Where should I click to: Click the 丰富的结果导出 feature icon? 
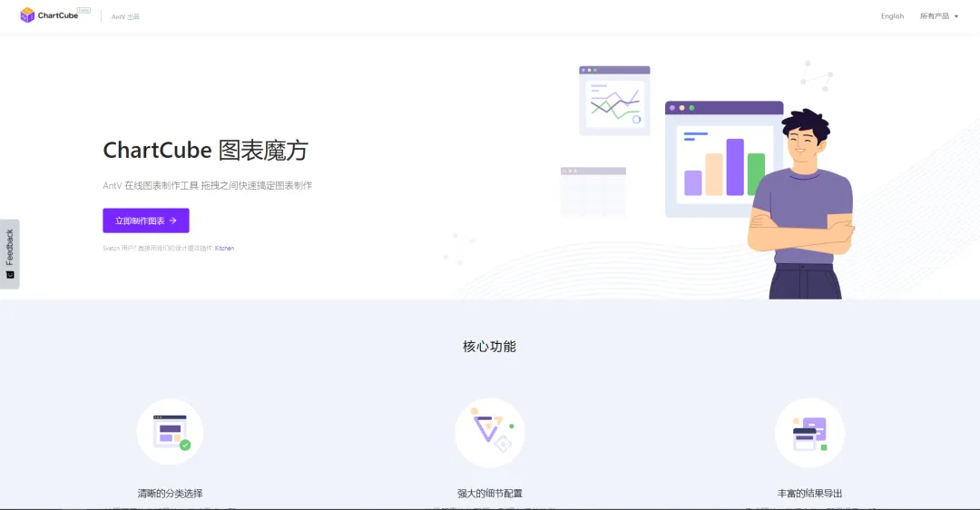tap(809, 433)
